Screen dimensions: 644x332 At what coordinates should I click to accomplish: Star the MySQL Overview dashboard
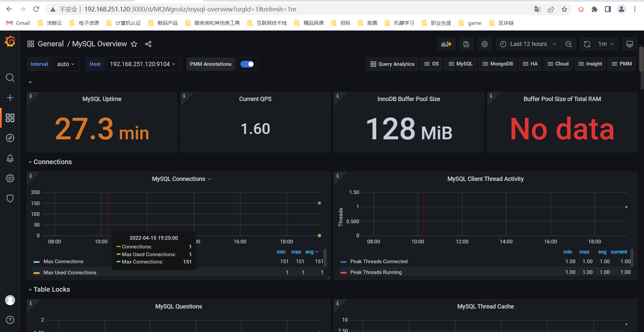[134, 44]
